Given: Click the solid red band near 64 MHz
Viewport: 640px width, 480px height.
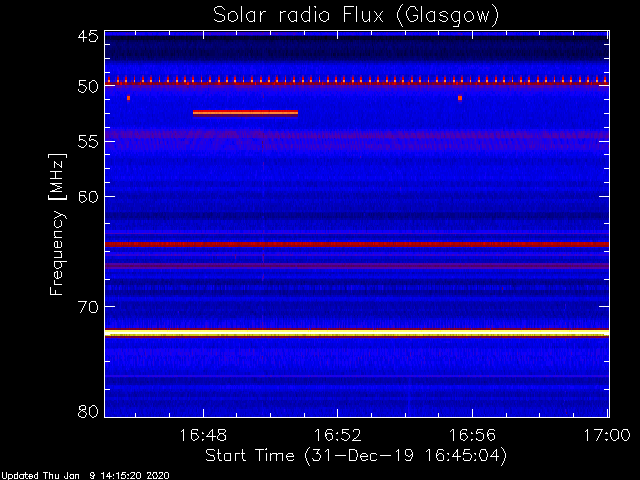Looking at the screenshot, I should tap(357, 244).
